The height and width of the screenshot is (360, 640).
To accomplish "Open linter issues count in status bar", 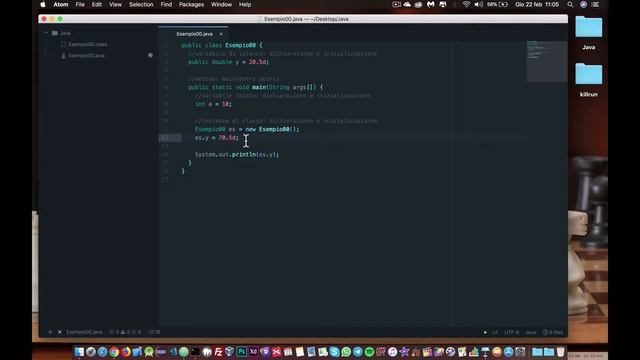I will (x=125, y=332).
